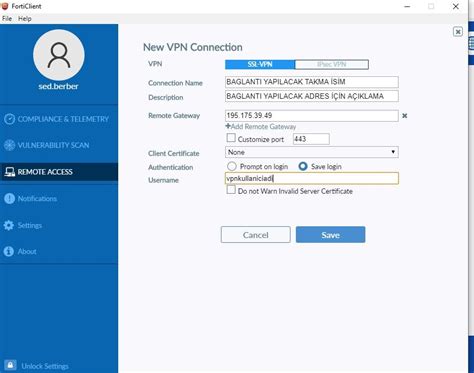Click the Cancel button
This screenshot has width=474, height=373.
256,235
